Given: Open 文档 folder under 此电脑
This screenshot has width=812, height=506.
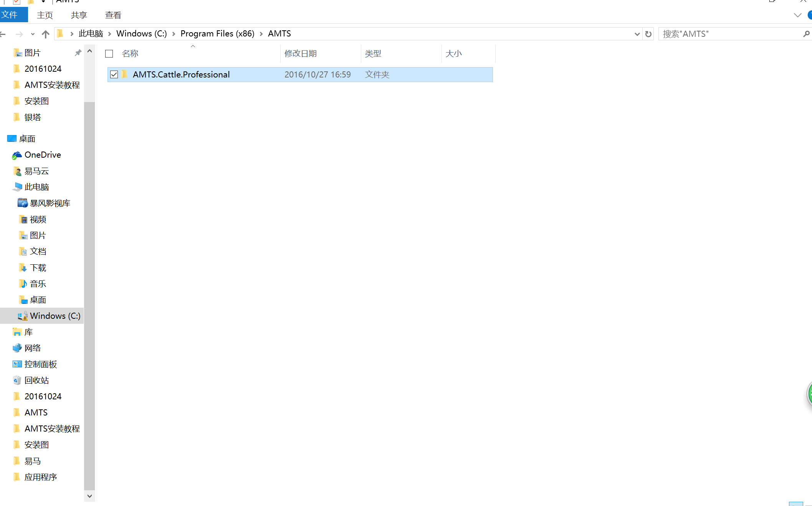Looking at the screenshot, I should click(38, 251).
